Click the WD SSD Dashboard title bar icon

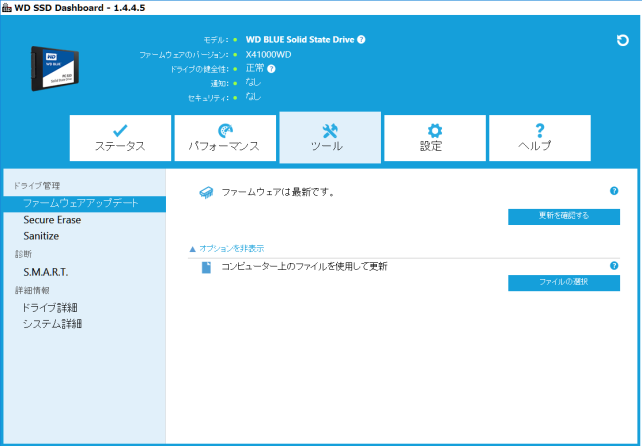pyautogui.click(x=7, y=8)
